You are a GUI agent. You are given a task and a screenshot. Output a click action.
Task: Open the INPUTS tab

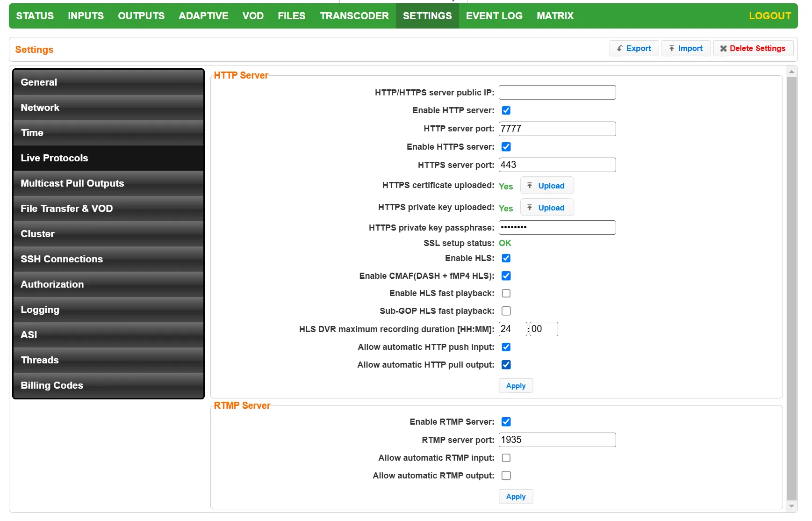click(86, 16)
